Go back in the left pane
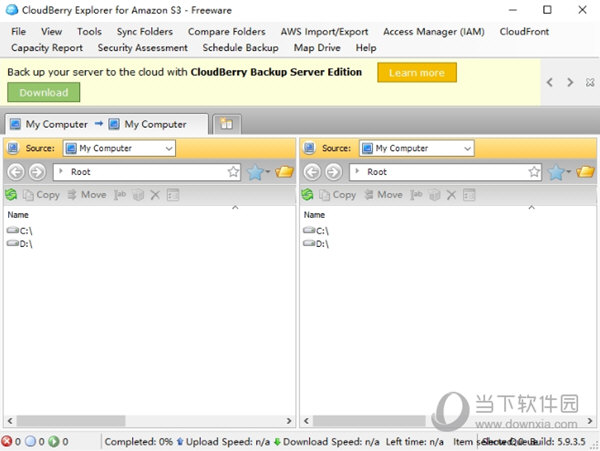Image resolution: width=600 pixels, height=451 pixels. pyautogui.click(x=16, y=172)
